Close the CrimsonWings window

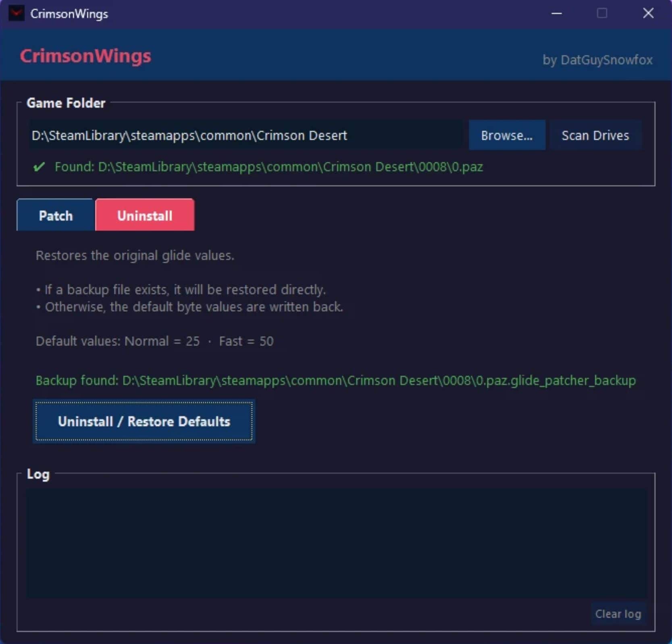(648, 14)
